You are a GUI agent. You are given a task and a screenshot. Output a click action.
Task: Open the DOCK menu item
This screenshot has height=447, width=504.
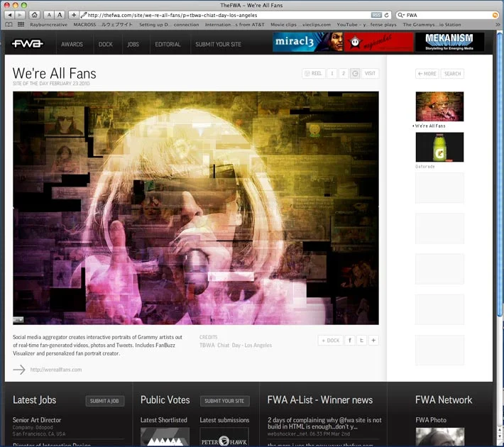[x=106, y=45]
